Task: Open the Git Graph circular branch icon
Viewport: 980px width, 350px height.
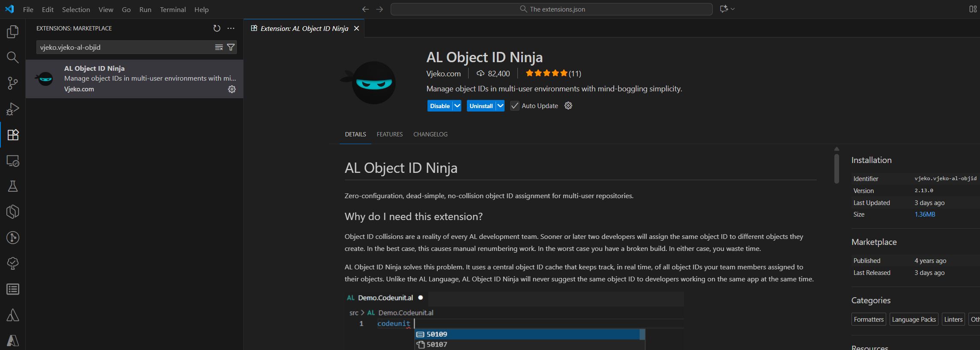Action: (x=13, y=238)
